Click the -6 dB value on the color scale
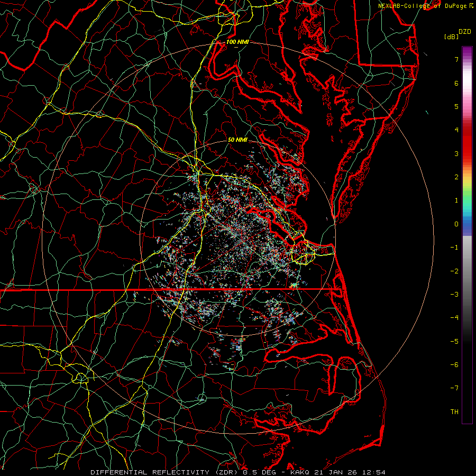The width and height of the screenshot is (476, 476). [x=454, y=365]
